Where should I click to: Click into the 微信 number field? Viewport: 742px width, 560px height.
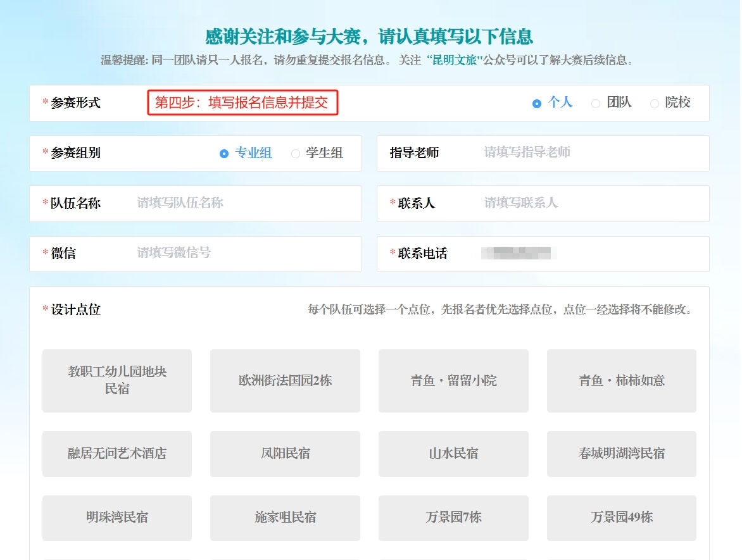[x=244, y=253]
